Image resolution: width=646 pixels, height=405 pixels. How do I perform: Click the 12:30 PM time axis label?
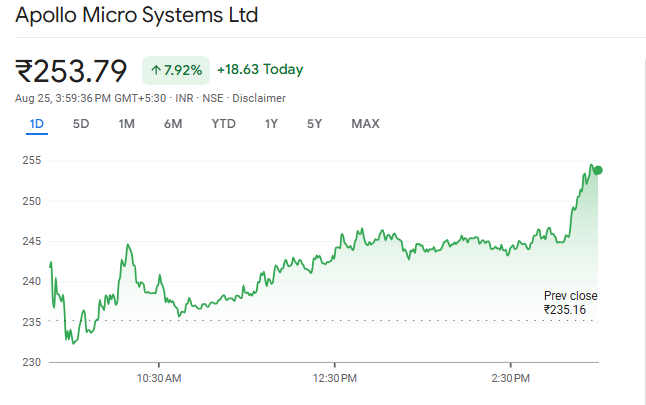click(x=334, y=378)
